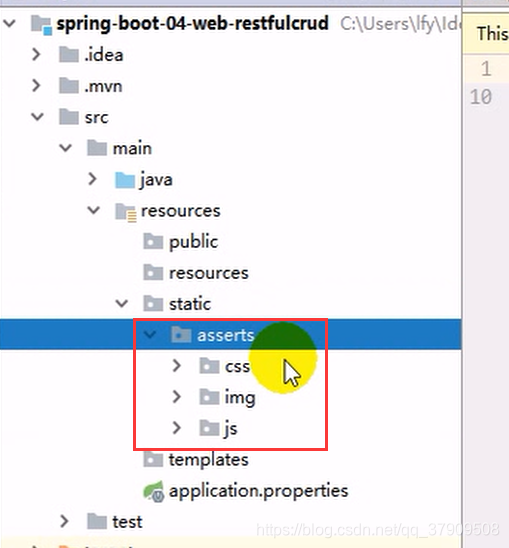Click the blue java source folder icon
Viewport: 509px width, 548px height.
click(x=125, y=180)
